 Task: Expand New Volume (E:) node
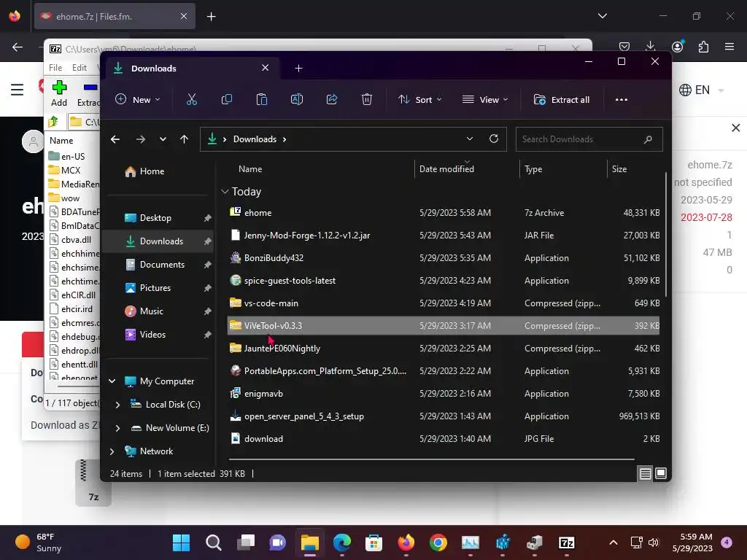[117, 427]
